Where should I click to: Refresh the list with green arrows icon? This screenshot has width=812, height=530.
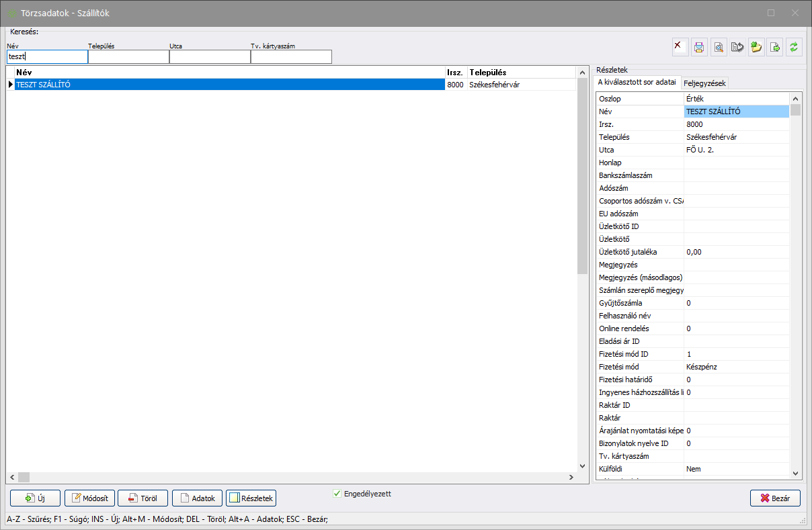794,47
